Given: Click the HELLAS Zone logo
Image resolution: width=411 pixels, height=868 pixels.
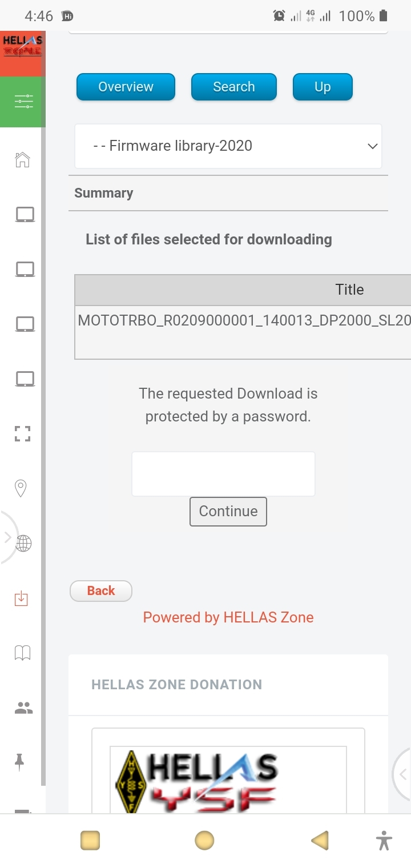Looking at the screenshot, I should (x=22, y=46).
